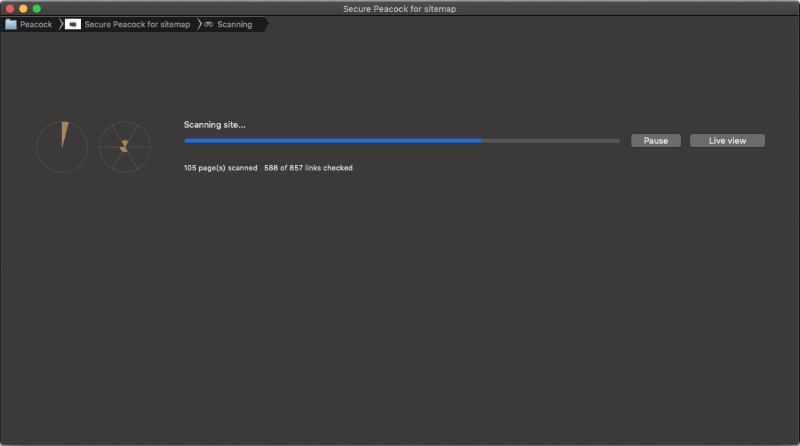Click the Peacock folder icon
The height and width of the screenshot is (446, 800).
11,24
